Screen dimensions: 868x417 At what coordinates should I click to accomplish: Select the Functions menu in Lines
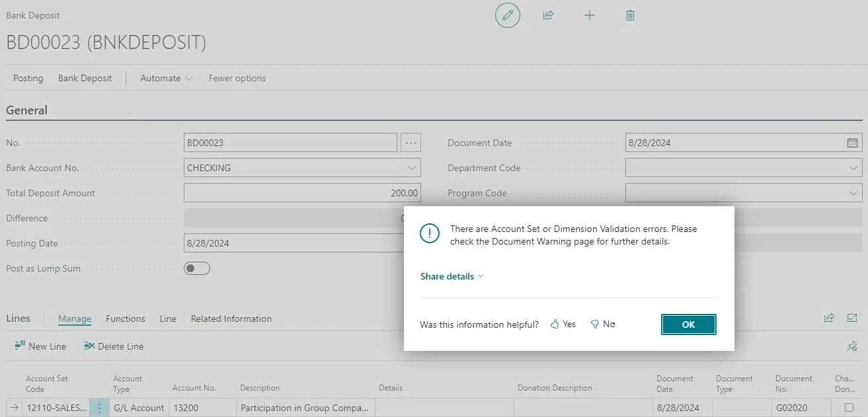[x=125, y=319]
